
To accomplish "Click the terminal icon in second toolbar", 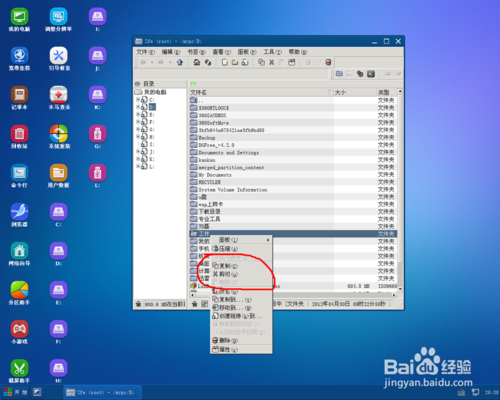I will pos(371,74).
